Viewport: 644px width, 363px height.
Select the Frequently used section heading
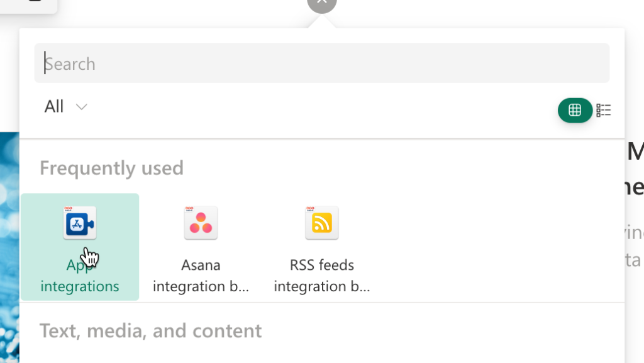point(111,168)
